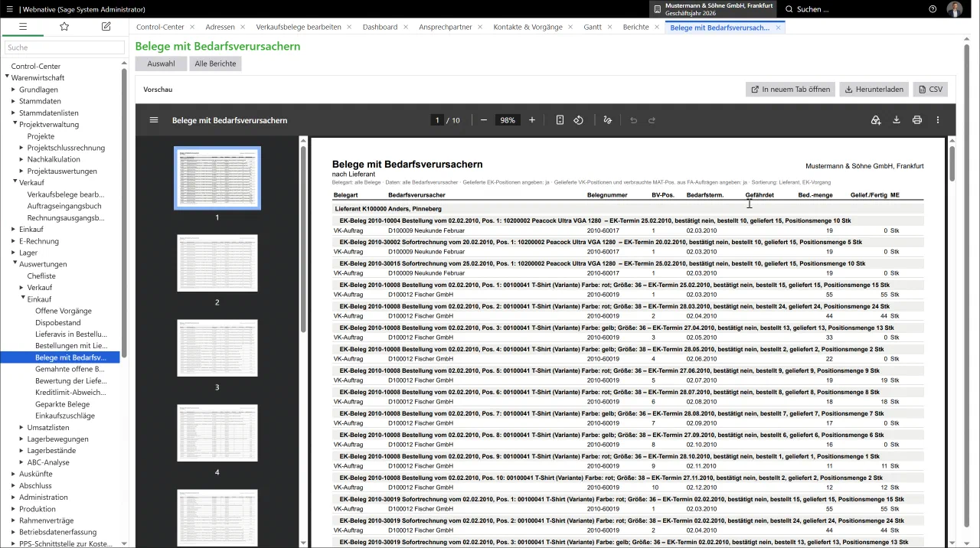Viewport: 980px width, 548px height.
Task: Open the user profile avatar
Action: (955, 9)
